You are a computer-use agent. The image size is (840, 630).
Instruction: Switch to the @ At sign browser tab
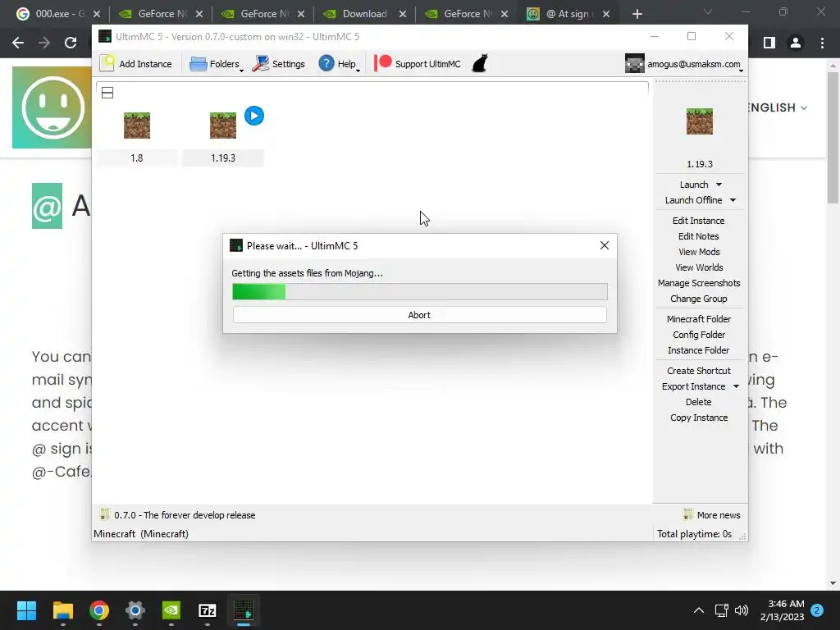[568, 14]
